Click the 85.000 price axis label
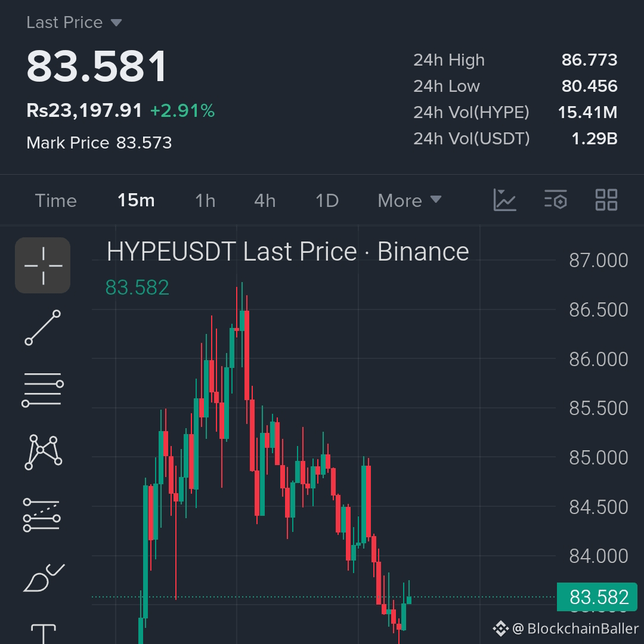 pos(599,457)
